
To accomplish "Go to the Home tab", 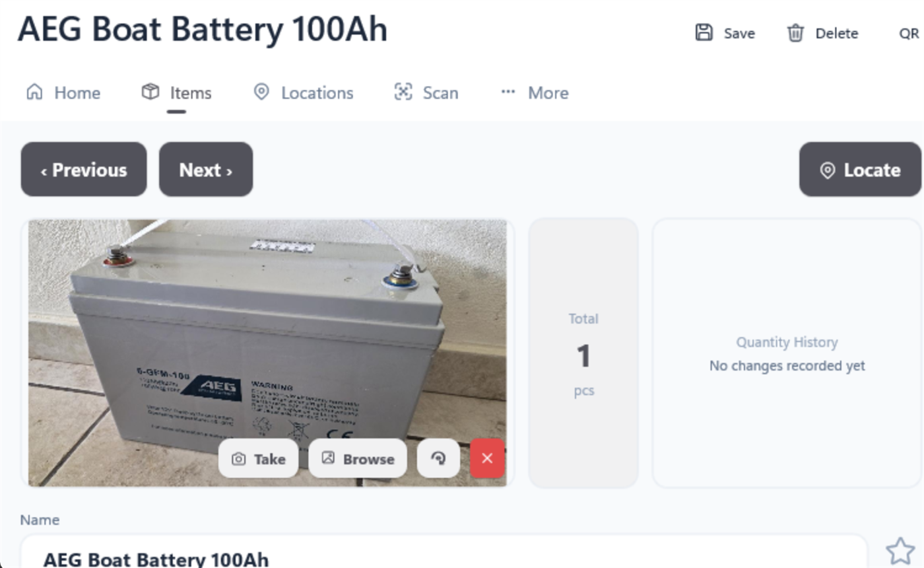I will [x=63, y=92].
